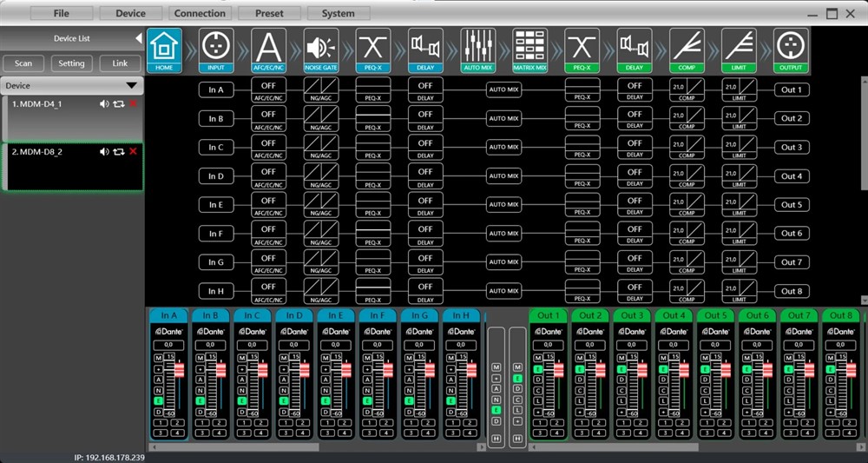Click the In B AFC/EC/NC OFF block

click(268, 118)
